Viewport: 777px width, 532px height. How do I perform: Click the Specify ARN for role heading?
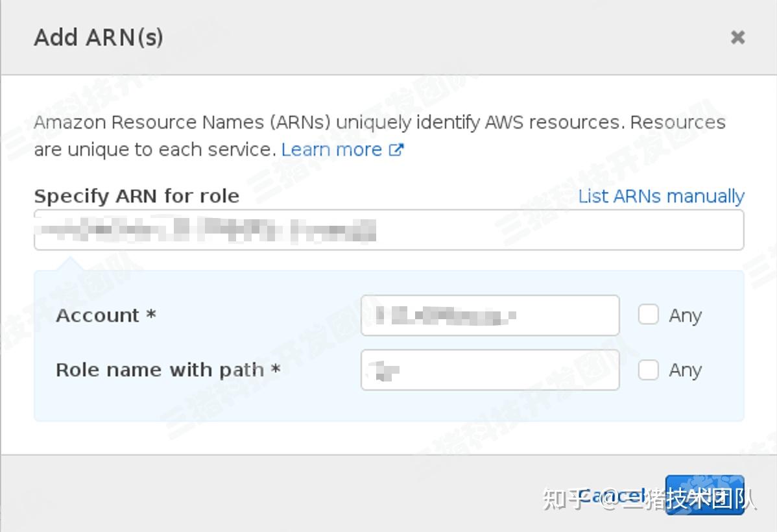(136, 196)
